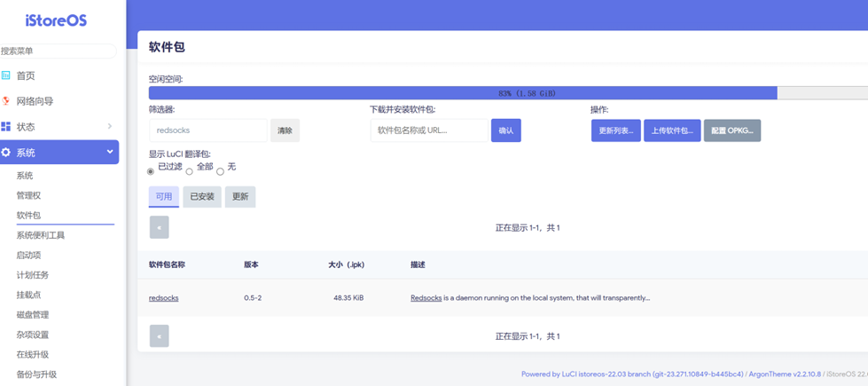Viewport: 868px width, 386px height.
Task: Open 配置 OPKG settings button
Action: coord(732,130)
